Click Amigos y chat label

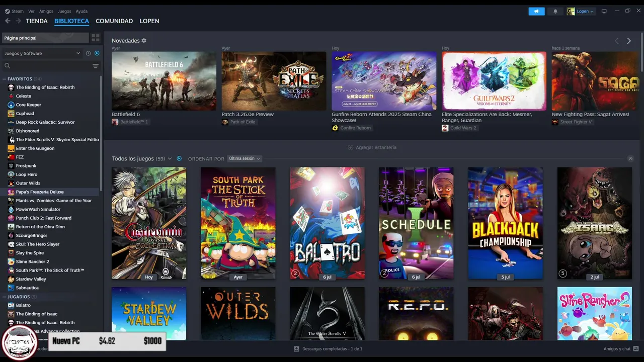tap(617, 349)
